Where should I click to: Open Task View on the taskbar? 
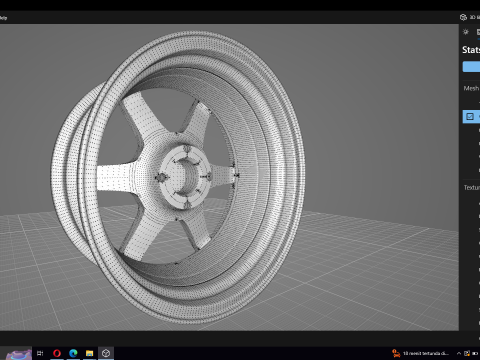click(x=40, y=353)
